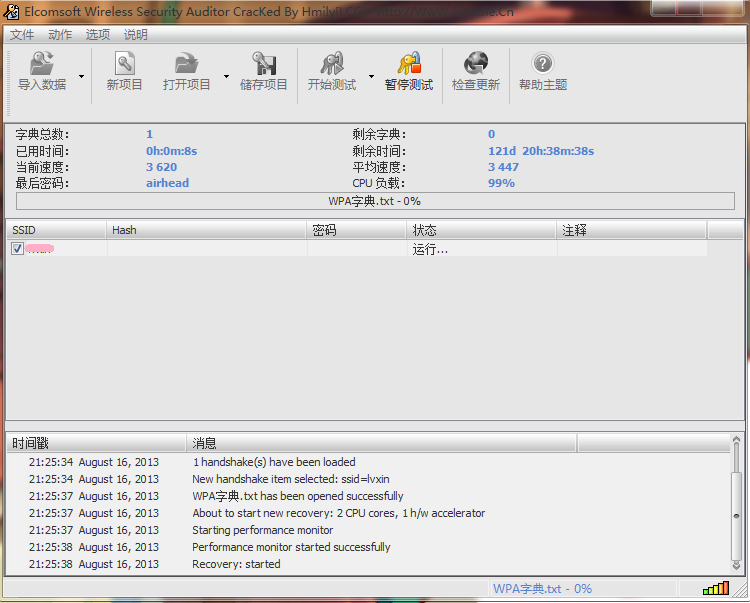The height and width of the screenshot is (603, 750).
Task: Click status bar text WPA字典.txt - 0%
Action: coord(542,589)
